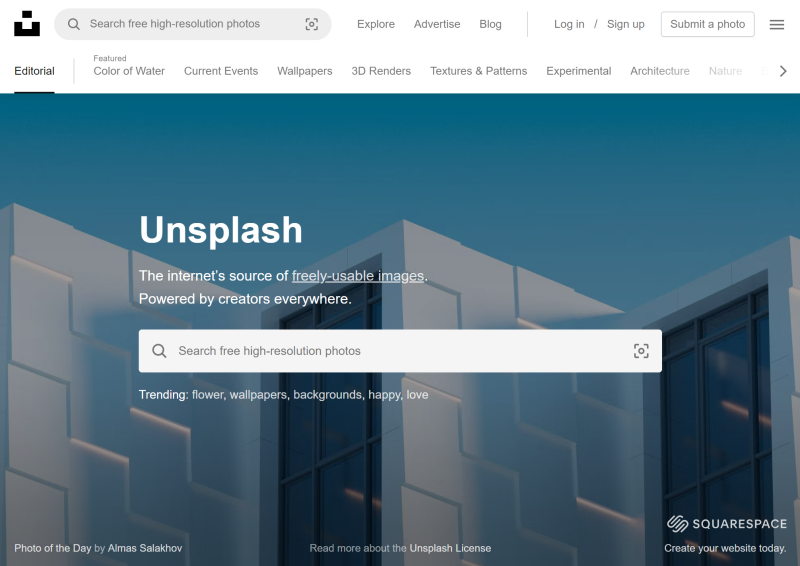Image resolution: width=800 pixels, height=566 pixels.
Task: Focus the hero search photos field
Action: [400, 351]
